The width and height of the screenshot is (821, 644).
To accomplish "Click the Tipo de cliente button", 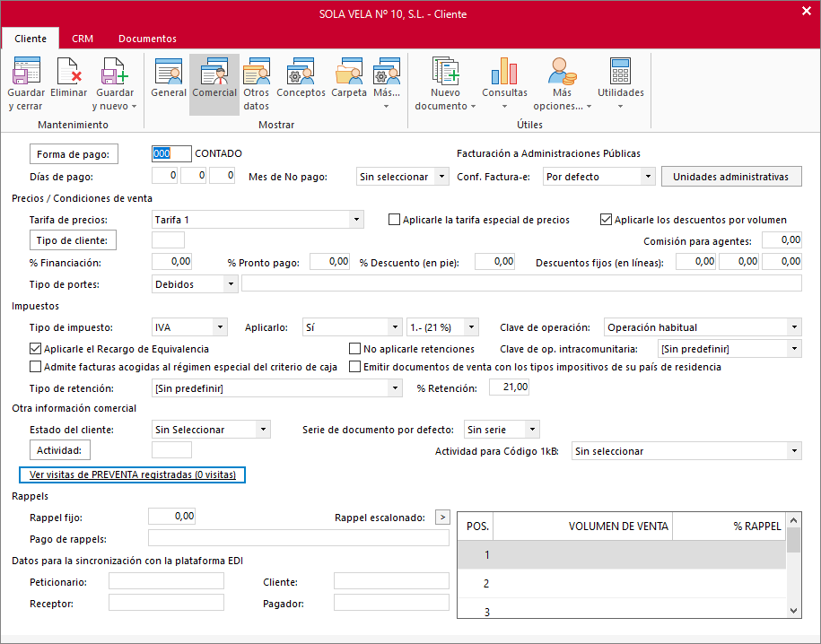I will coord(73,240).
